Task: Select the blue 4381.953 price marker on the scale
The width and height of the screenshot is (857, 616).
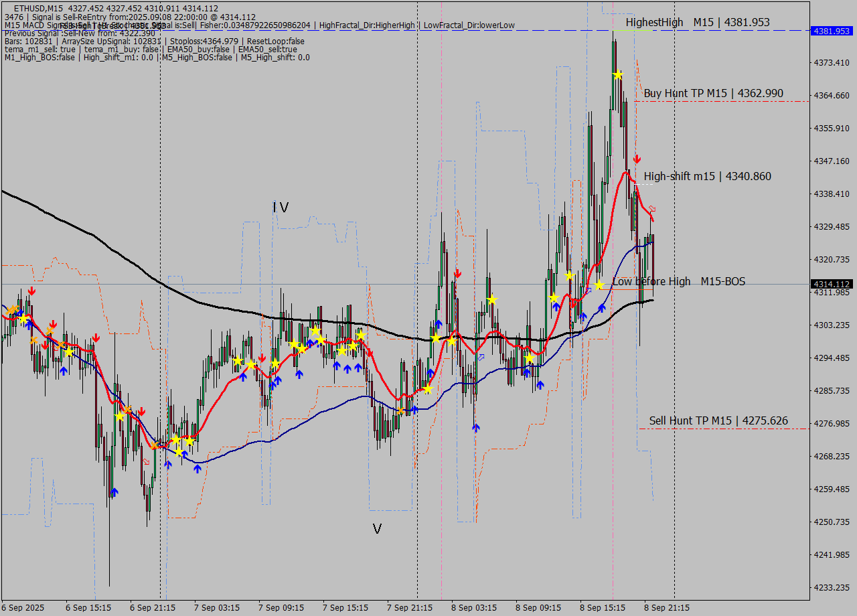Action: click(830, 31)
